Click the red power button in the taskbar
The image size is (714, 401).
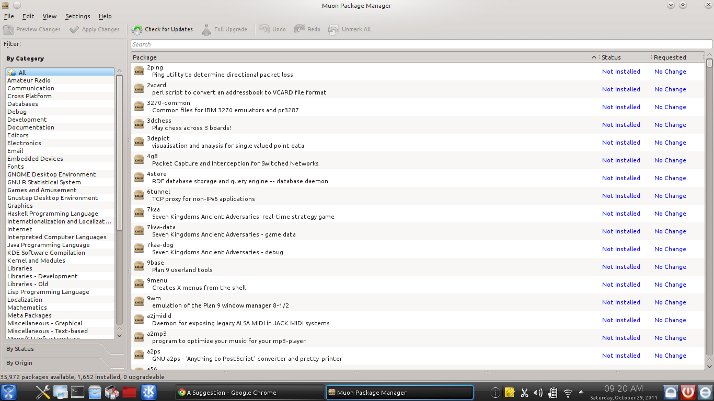(687, 392)
